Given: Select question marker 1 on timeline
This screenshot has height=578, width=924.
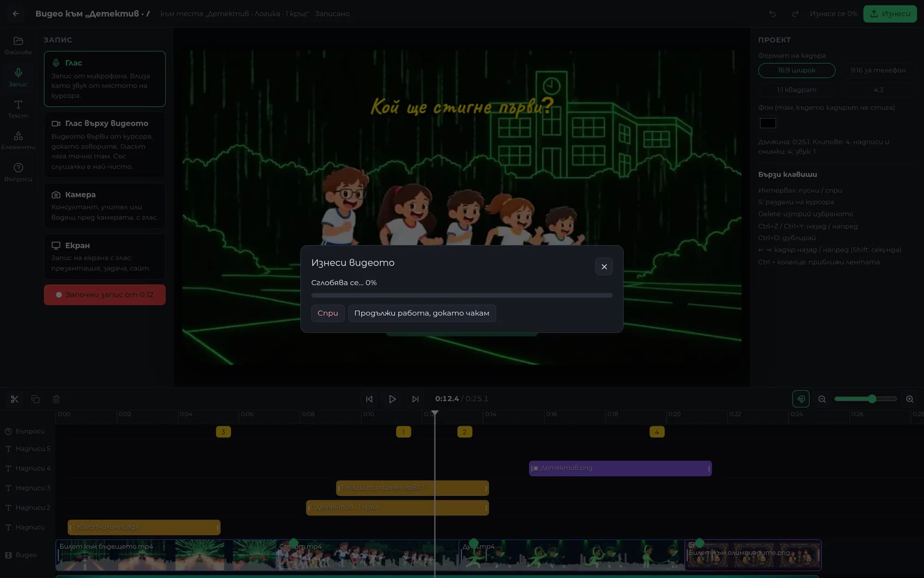Looking at the screenshot, I should pyautogui.click(x=403, y=432).
